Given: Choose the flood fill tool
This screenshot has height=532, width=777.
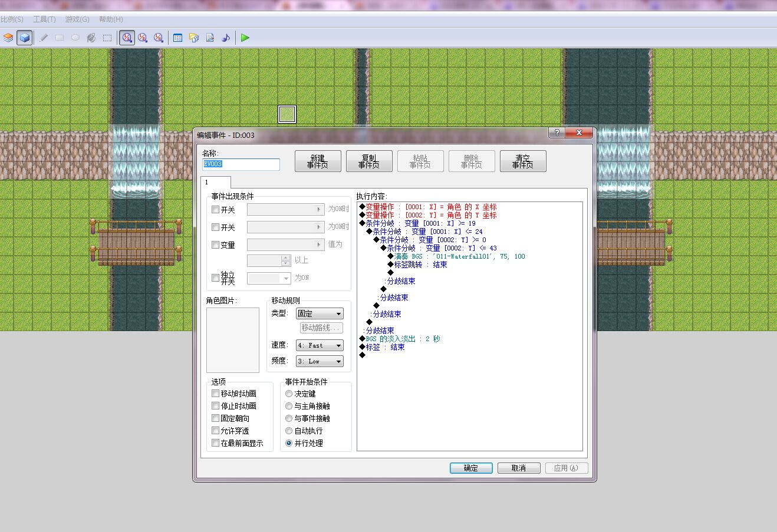Looking at the screenshot, I should pos(91,38).
